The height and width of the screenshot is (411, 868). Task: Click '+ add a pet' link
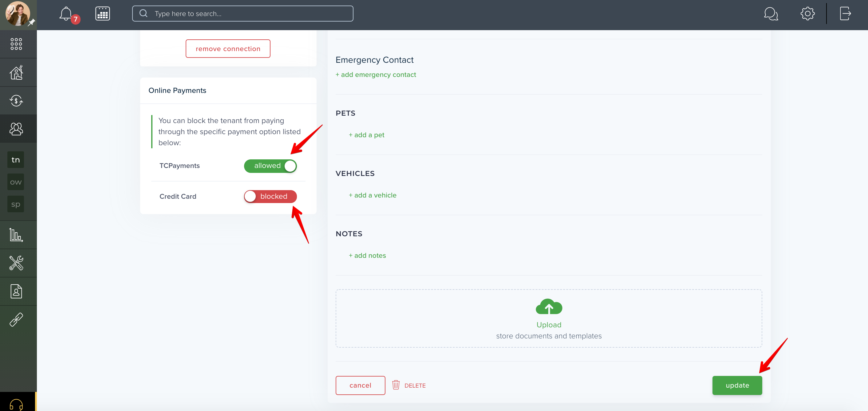[x=366, y=135]
